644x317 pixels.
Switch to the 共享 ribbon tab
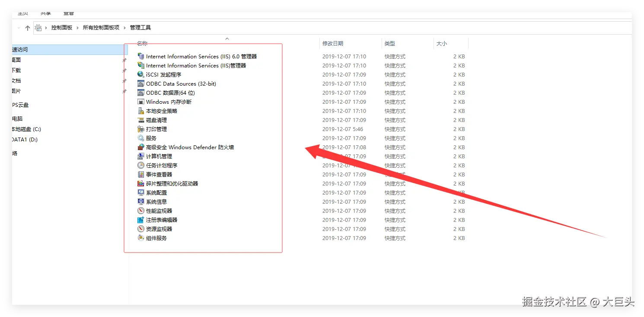46,13
